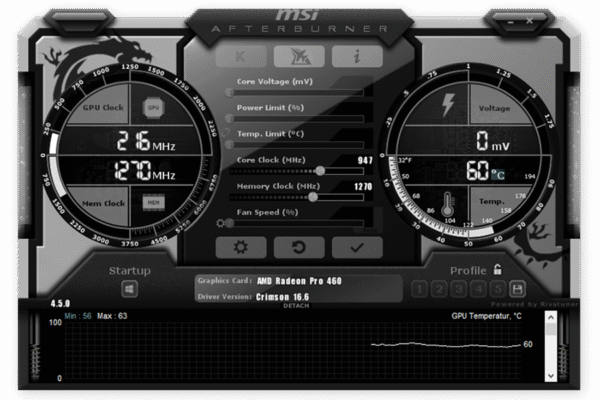Click the AMD Radeon Pro 460 text
Screen dimensions: 600x400
click(299, 281)
